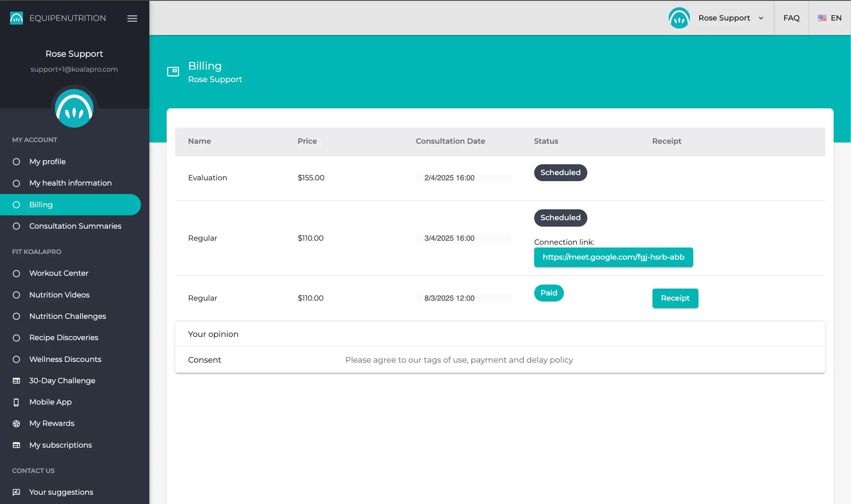The image size is (851, 504).
Task: Select the Wellness Discounts circle marker
Action: [17, 359]
